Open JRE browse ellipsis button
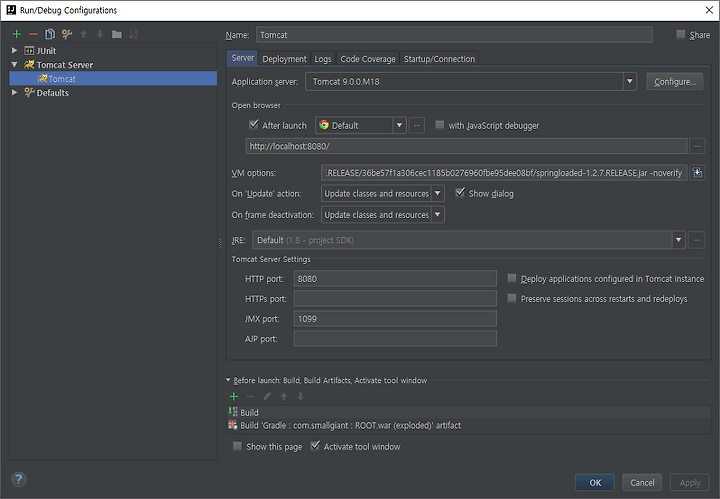The width and height of the screenshot is (720, 499). pos(697,240)
